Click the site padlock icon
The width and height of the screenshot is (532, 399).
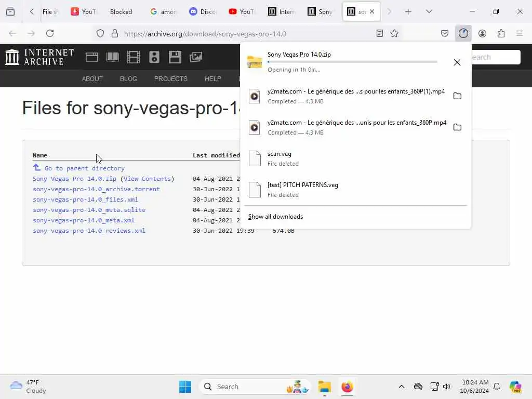click(115, 33)
